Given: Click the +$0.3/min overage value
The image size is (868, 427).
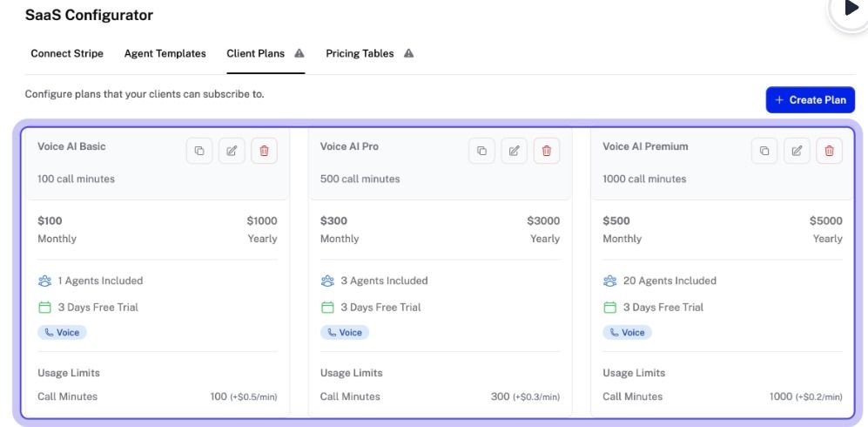Looking at the screenshot, I should point(536,397).
